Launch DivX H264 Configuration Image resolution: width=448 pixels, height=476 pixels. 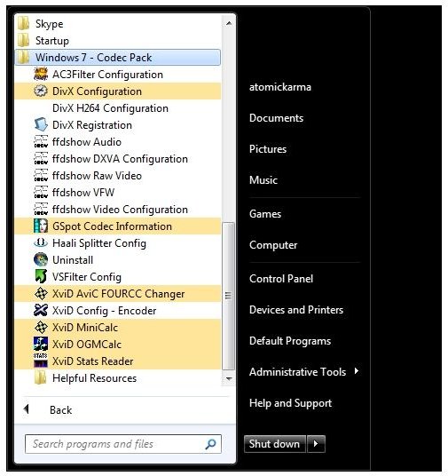click(x=110, y=108)
